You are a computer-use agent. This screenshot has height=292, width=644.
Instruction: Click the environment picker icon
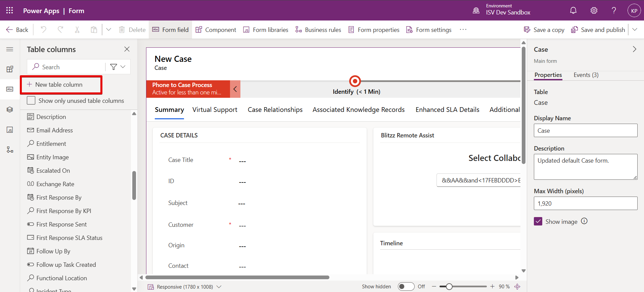pos(476,10)
